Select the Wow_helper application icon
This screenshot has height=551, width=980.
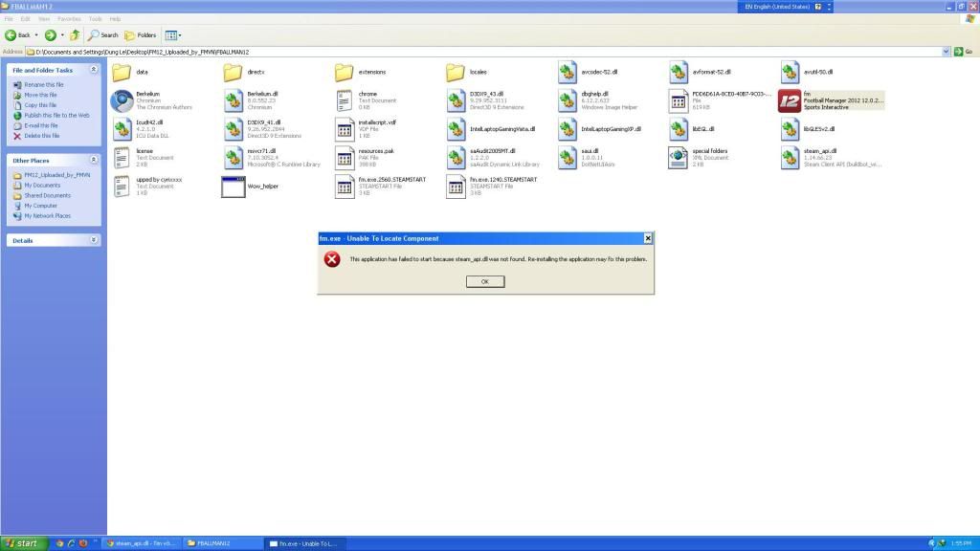(234, 187)
